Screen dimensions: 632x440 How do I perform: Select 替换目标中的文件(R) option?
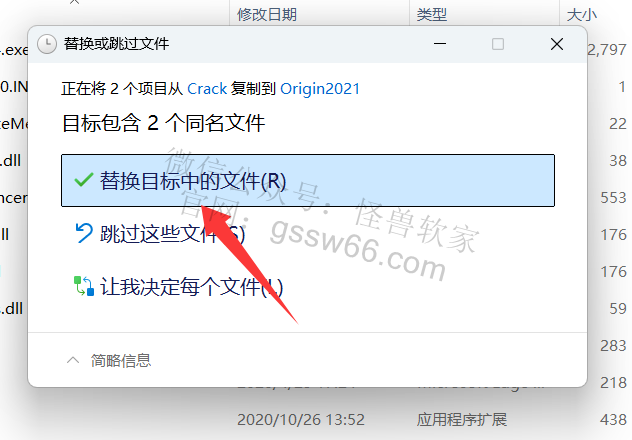[x=308, y=180]
